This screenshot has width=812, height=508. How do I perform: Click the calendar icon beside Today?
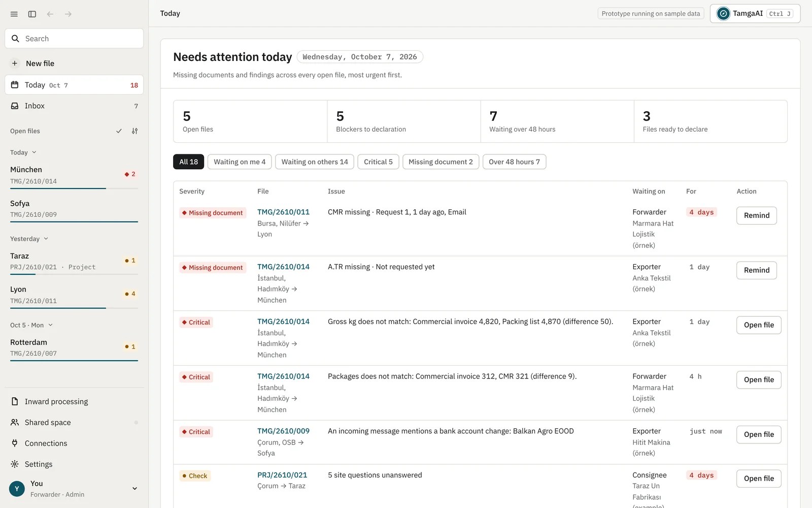[x=15, y=85]
